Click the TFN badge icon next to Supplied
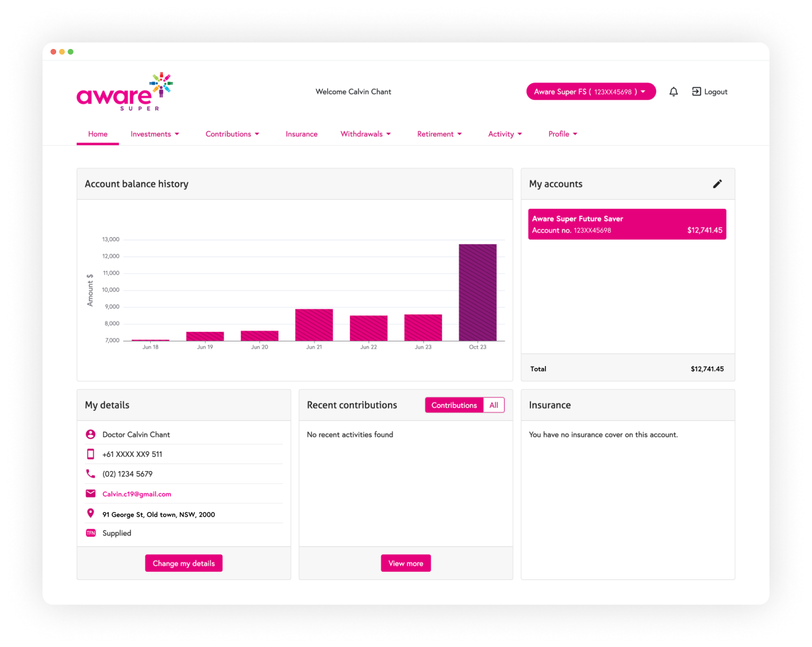The height and width of the screenshot is (647, 812). [x=90, y=533]
